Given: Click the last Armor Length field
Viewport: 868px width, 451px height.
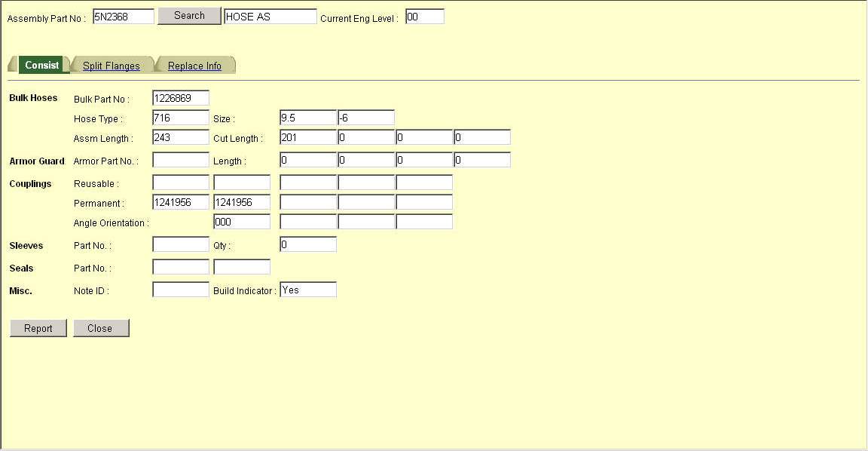Looking at the screenshot, I should tap(482, 160).
